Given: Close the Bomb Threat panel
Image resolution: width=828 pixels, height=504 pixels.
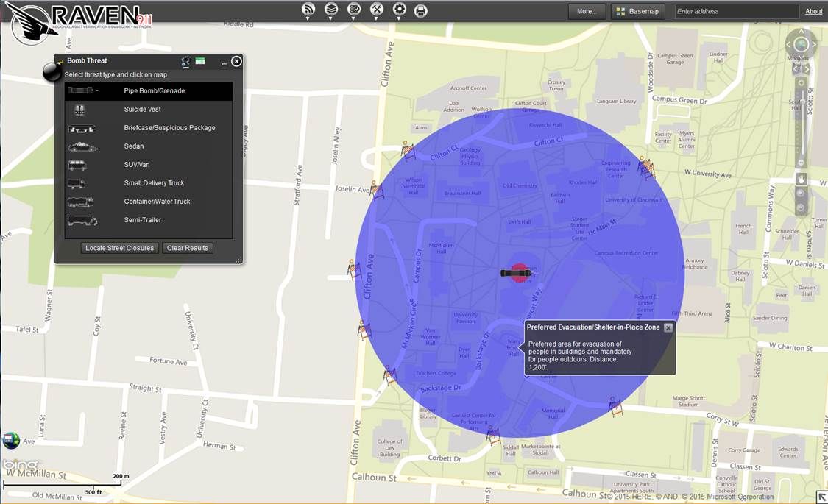Looking at the screenshot, I should 236,61.
